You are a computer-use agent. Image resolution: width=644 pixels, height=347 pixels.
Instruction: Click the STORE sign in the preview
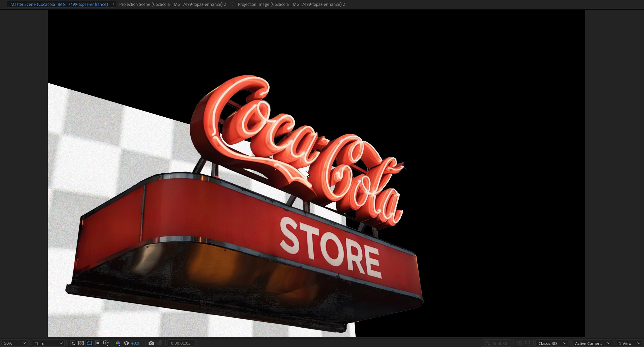pos(330,248)
